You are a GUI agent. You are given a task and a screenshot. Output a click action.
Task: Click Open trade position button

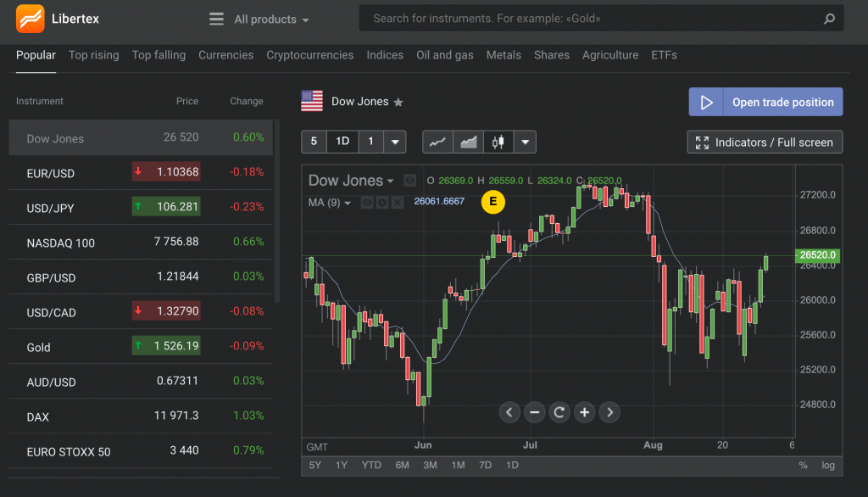pyautogui.click(x=765, y=102)
